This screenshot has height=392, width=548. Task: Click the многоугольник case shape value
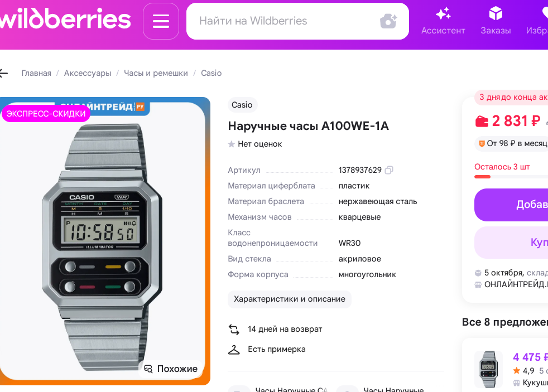click(x=367, y=275)
